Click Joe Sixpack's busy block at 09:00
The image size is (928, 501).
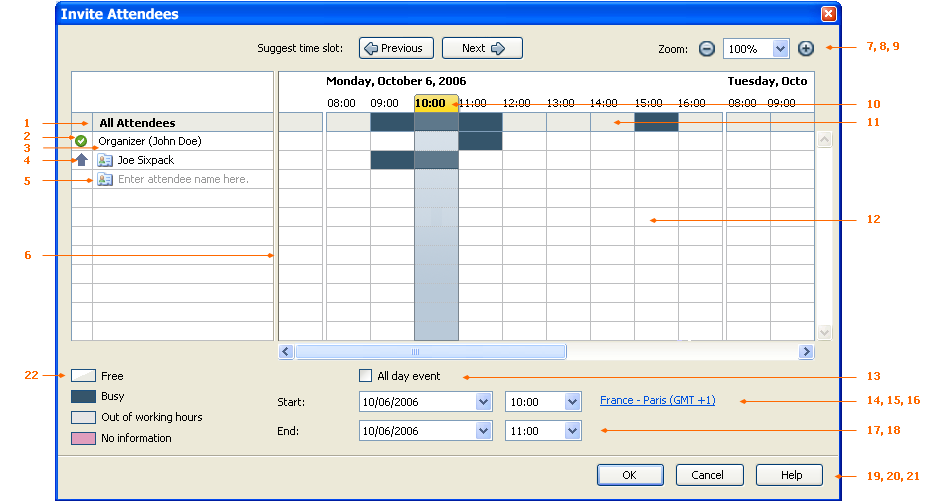392,160
